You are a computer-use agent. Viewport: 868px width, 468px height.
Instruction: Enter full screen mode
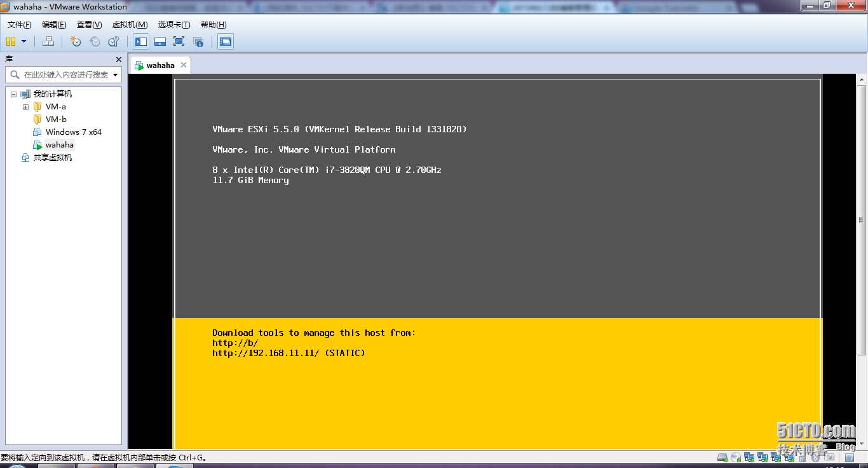[x=179, y=41]
